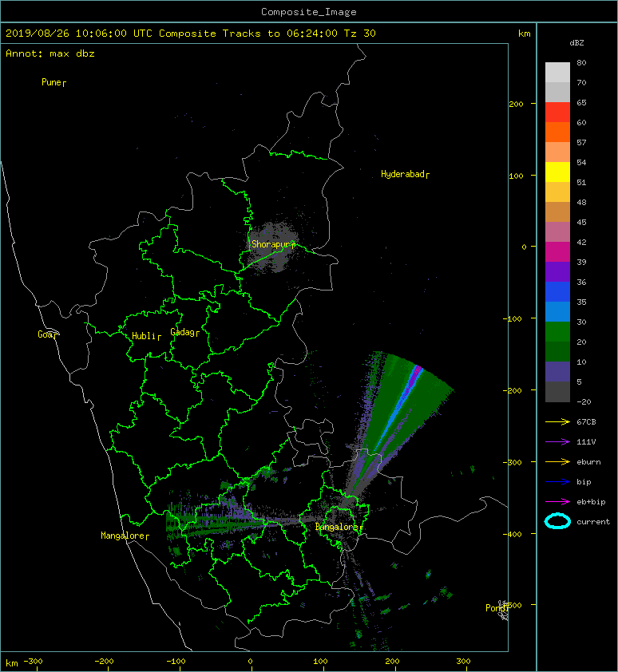The height and width of the screenshot is (672, 618).
Task: Select the green 30 dBZ swatch
Action: 557,332
